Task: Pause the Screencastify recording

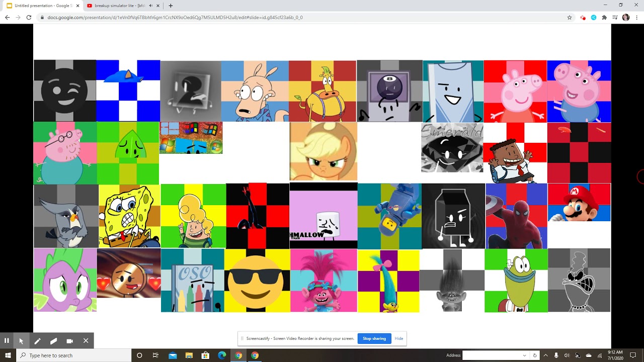Action: (7, 340)
